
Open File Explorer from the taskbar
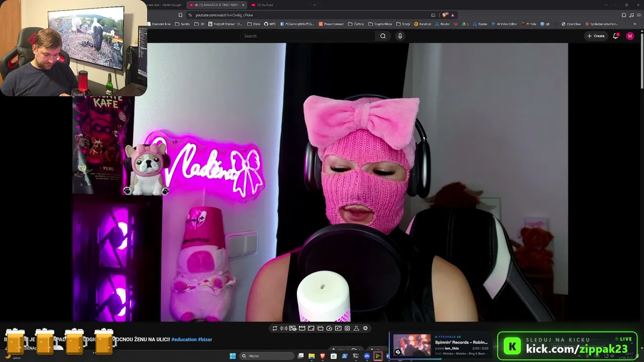tap(311, 356)
